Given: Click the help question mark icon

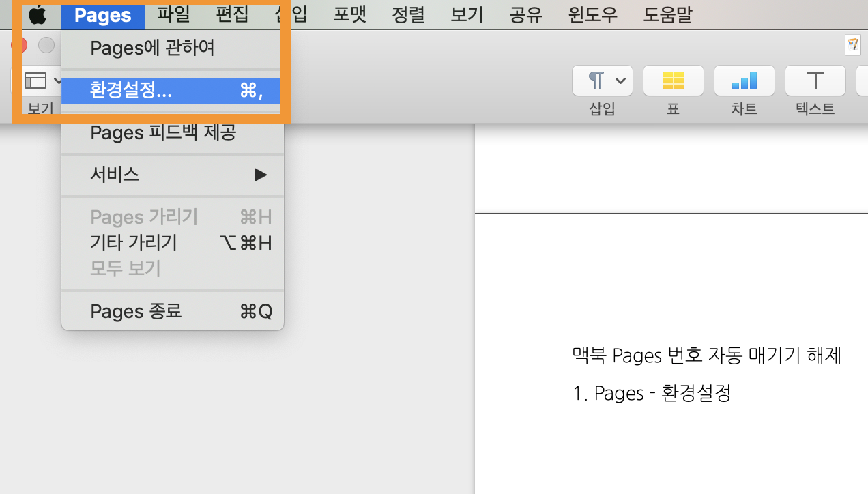Looking at the screenshot, I should click(x=853, y=45).
